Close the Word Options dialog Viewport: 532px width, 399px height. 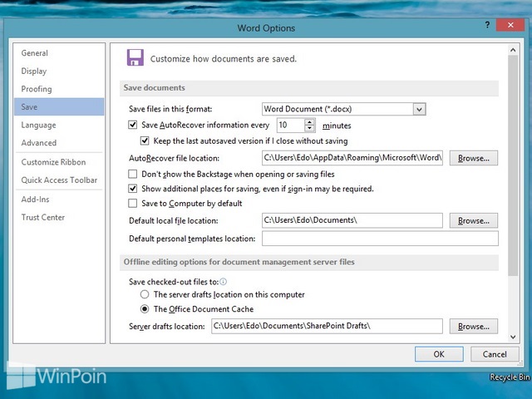[510, 25]
